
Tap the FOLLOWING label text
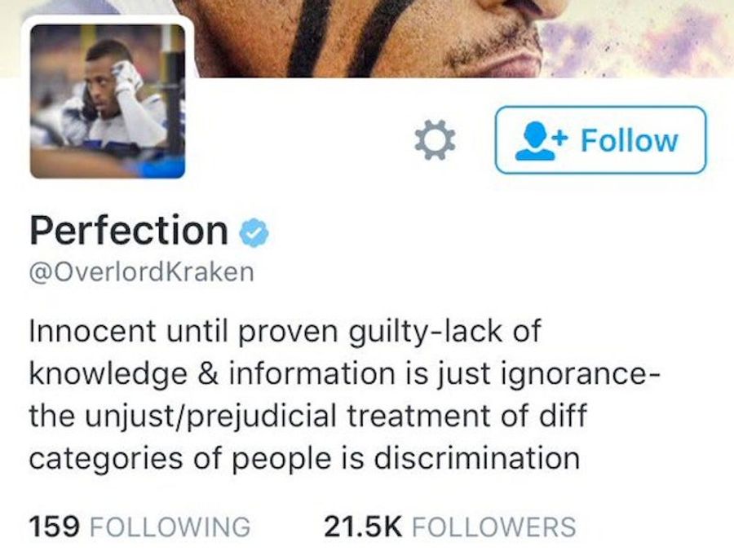pyautogui.click(x=170, y=527)
